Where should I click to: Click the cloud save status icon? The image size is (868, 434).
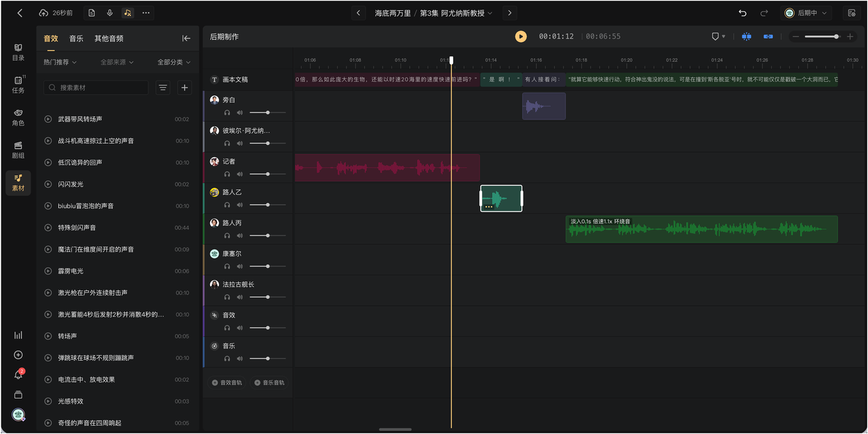(x=43, y=13)
